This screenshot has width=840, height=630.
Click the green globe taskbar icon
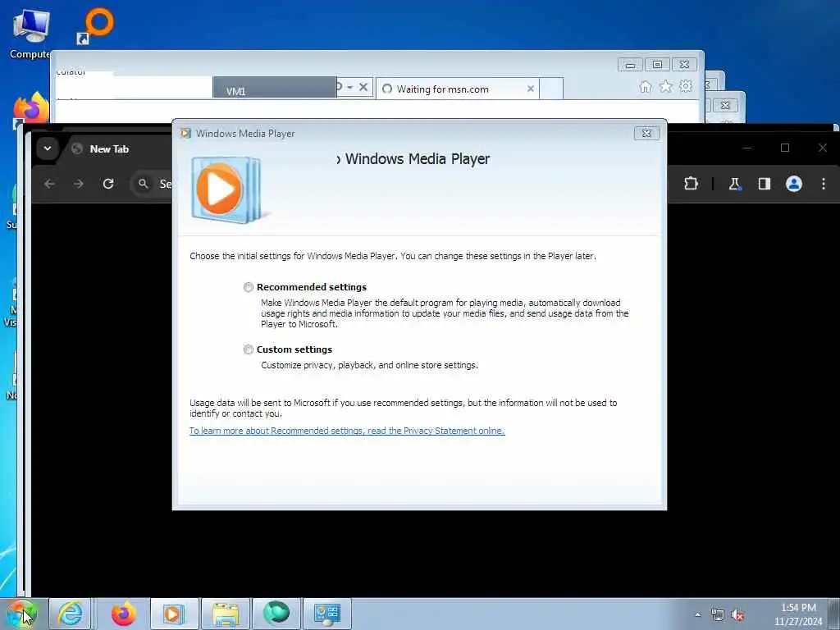point(276,614)
